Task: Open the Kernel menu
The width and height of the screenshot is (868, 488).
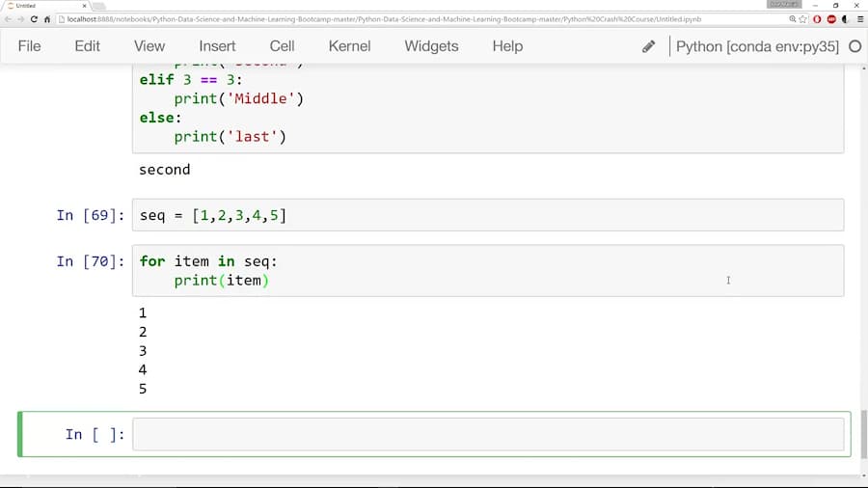Action: (349, 46)
